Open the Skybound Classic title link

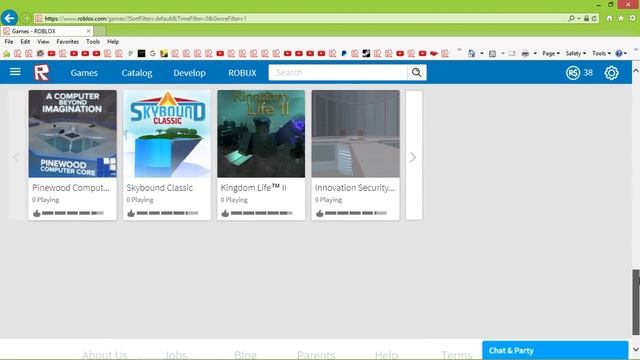(160, 188)
